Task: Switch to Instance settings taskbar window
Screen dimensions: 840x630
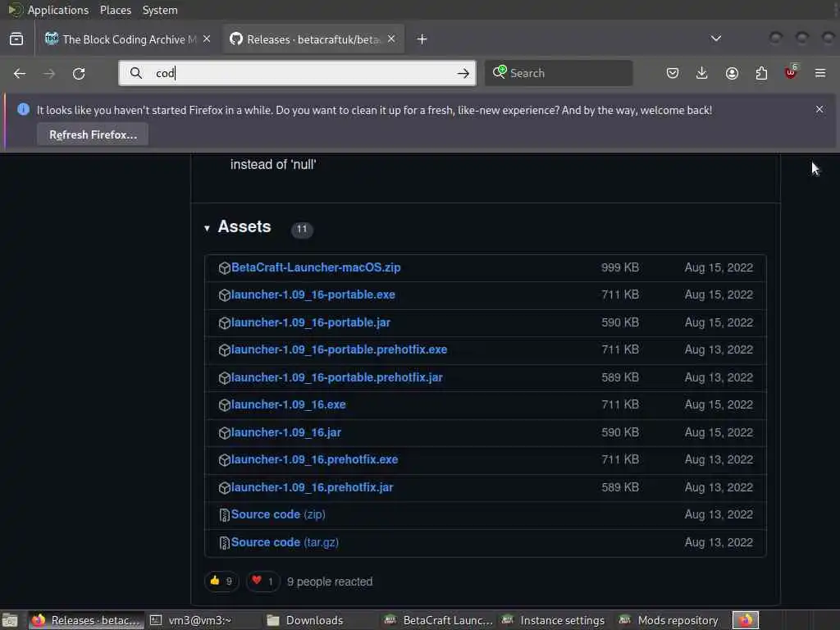Action: pos(554,620)
